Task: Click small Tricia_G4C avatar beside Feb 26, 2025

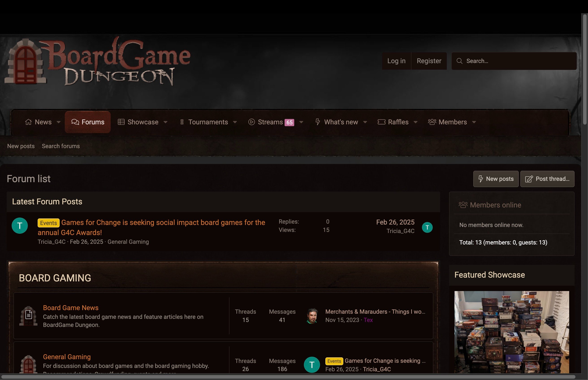Action: tap(427, 227)
